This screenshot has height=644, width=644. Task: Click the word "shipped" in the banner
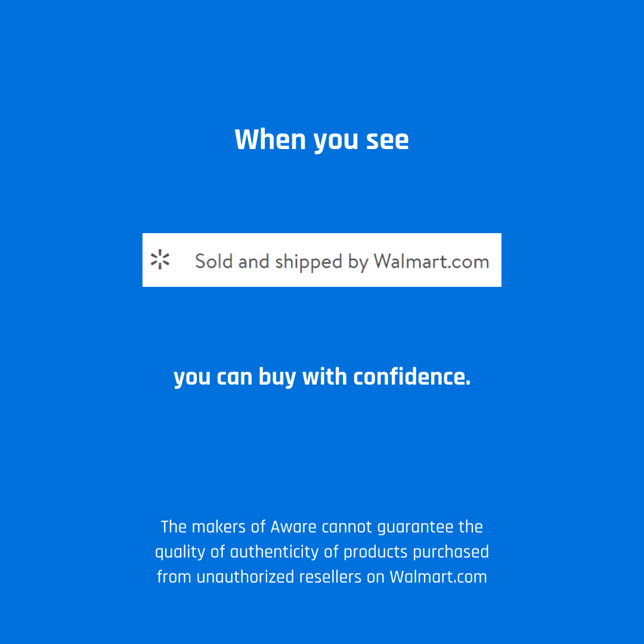point(308,262)
